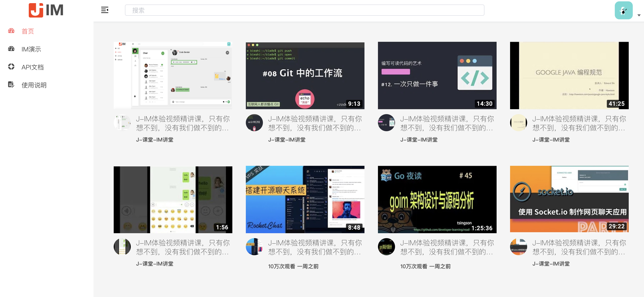The height and width of the screenshot is (297, 644).
Task: Click channel avatar under Google Java video
Action: tap(518, 123)
